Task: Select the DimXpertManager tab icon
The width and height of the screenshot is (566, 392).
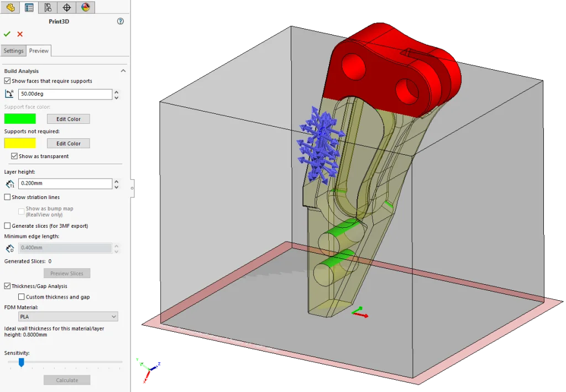Action: [66, 8]
